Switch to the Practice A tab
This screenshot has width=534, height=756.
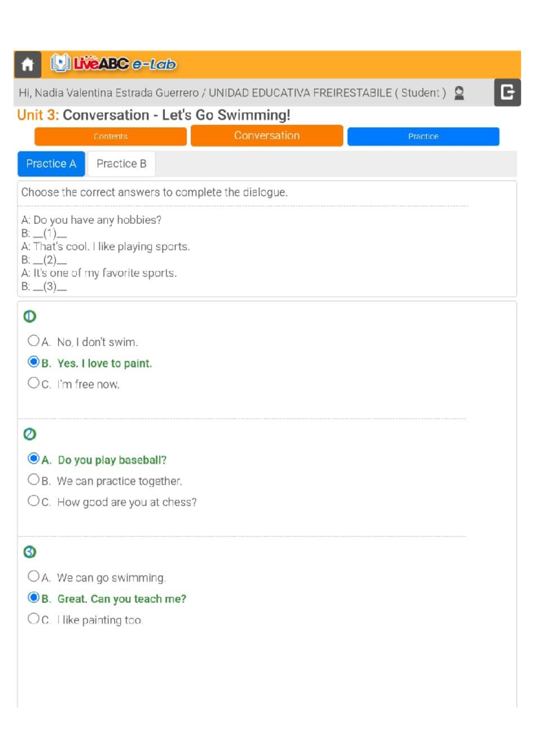coord(51,164)
